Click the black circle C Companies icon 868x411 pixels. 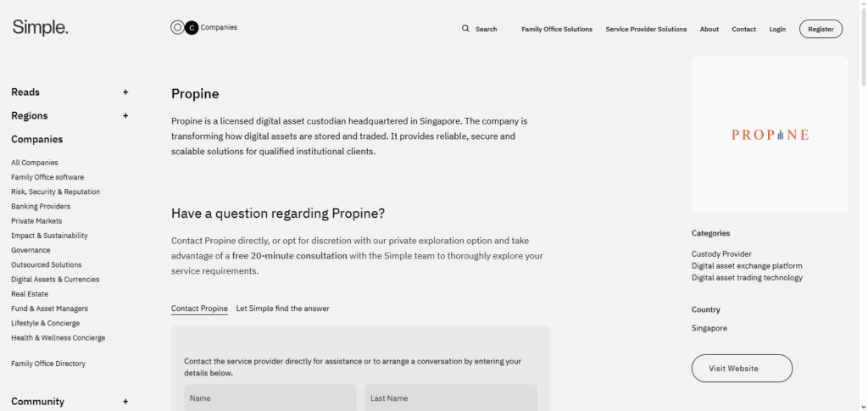[192, 28]
